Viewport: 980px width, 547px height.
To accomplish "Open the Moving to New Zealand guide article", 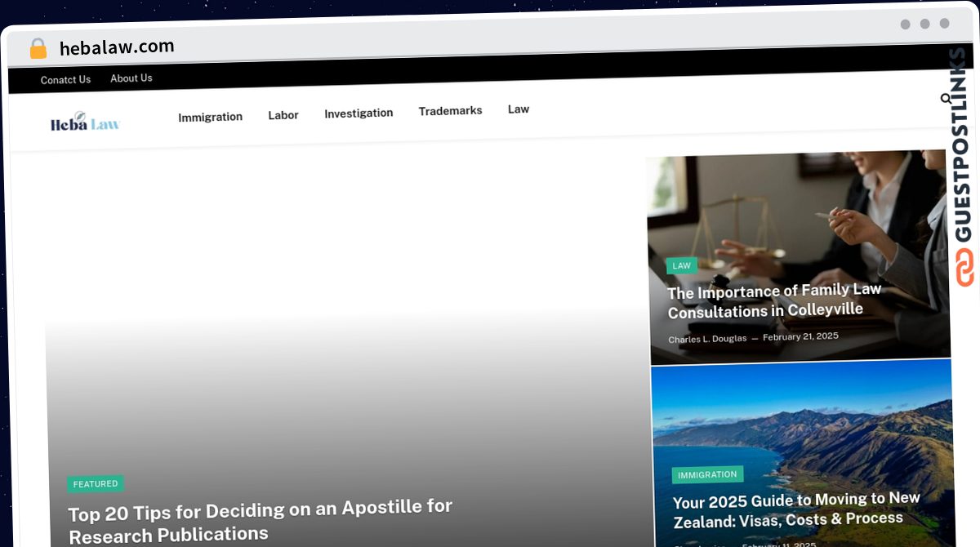I will (796, 509).
